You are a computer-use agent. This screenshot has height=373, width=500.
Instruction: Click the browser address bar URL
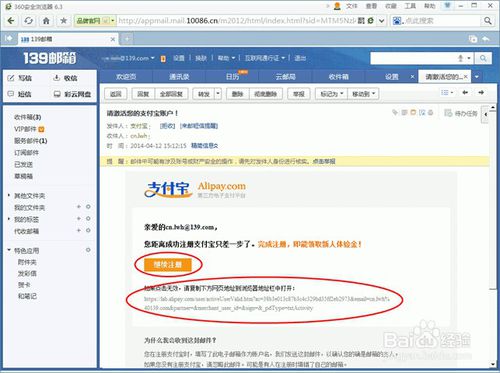237,21
